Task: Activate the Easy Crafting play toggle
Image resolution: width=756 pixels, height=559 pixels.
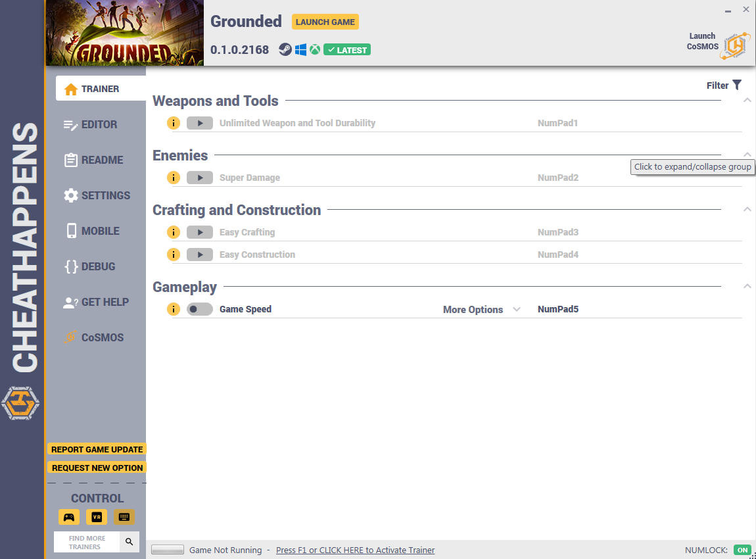Action: [200, 232]
